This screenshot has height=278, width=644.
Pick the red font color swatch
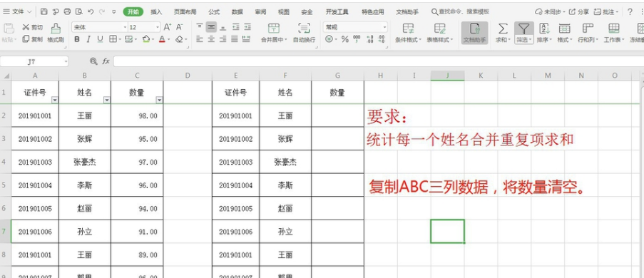point(162,39)
